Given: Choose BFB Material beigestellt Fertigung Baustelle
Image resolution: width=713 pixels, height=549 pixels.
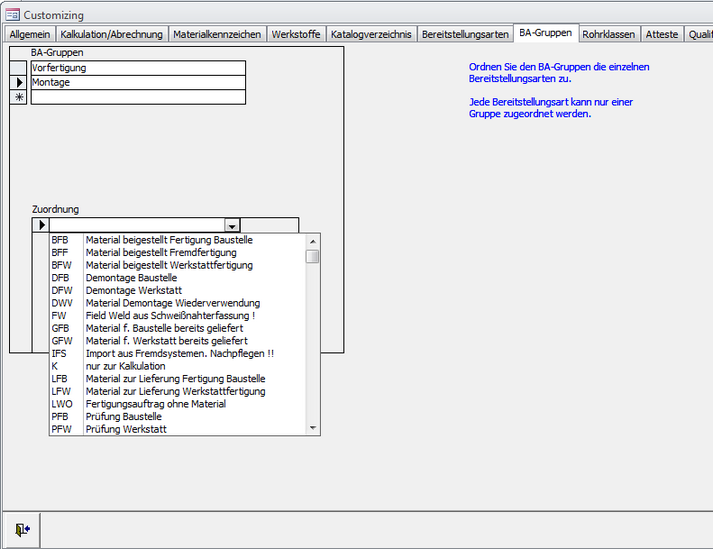Looking at the screenshot, I should (170, 240).
